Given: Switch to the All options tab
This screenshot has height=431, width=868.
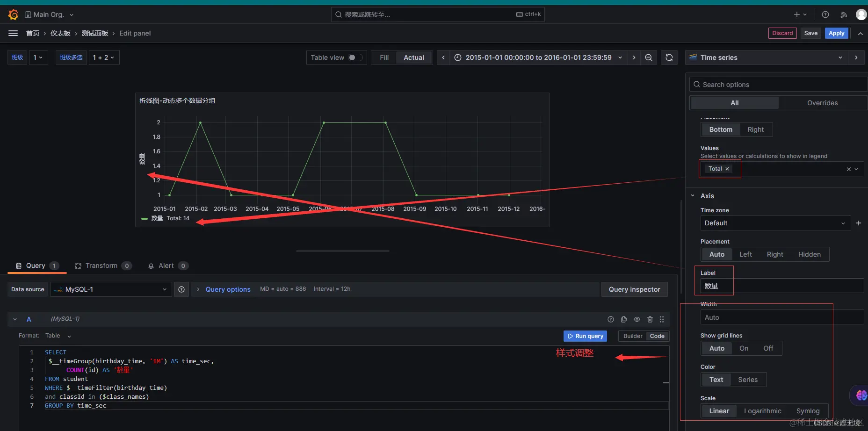Looking at the screenshot, I should click(x=735, y=103).
